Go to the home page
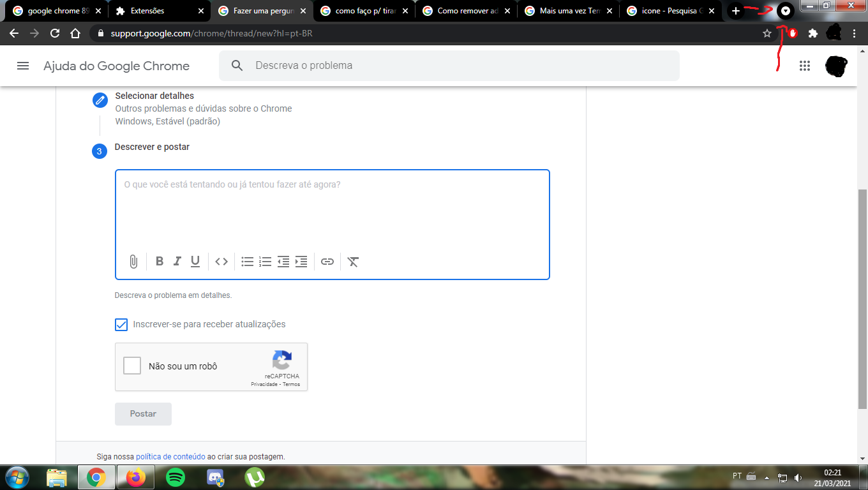The height and width of the screenshot is (490, 868). click(x=75, y=33)
